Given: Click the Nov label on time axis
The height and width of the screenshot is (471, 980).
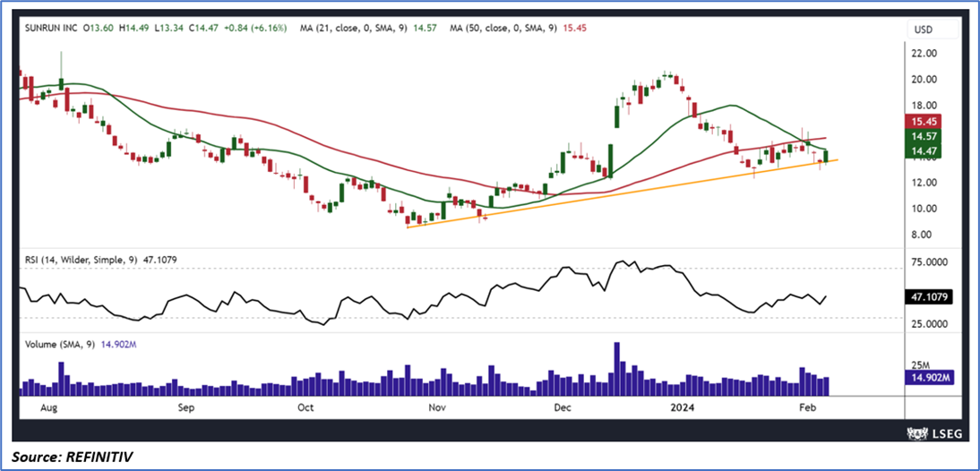Looking at the screenshot, I should (437, 408).
